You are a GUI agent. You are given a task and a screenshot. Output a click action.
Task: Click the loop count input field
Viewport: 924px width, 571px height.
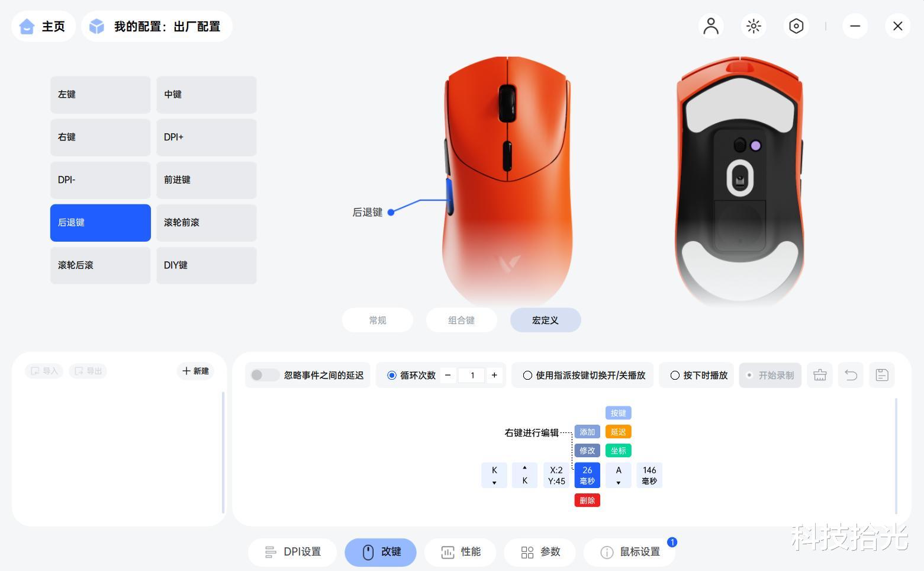pos(472,375)
